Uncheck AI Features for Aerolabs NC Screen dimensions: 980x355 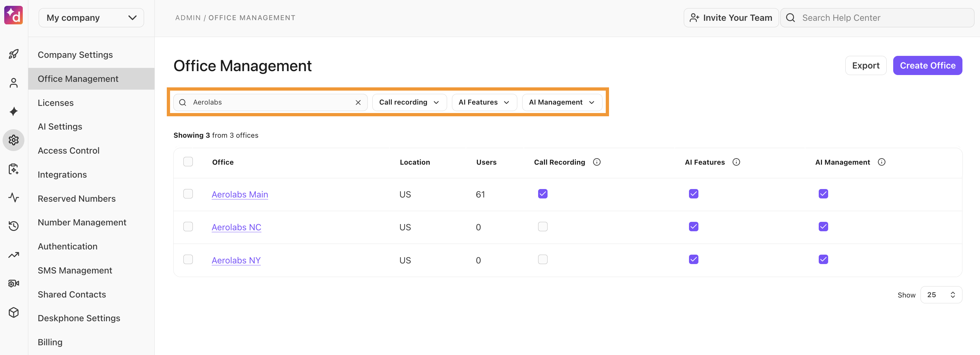click(694, 226)
